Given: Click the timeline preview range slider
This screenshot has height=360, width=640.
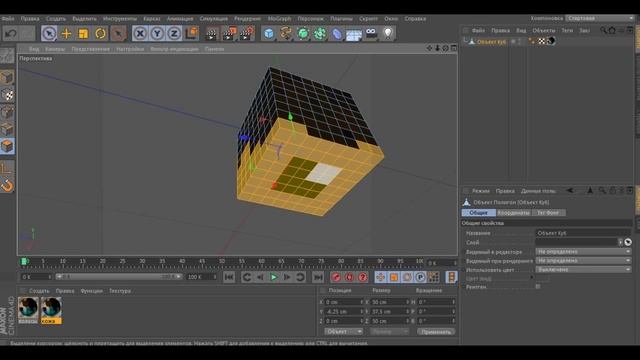Looking at the screenshot, I should 119,277.
